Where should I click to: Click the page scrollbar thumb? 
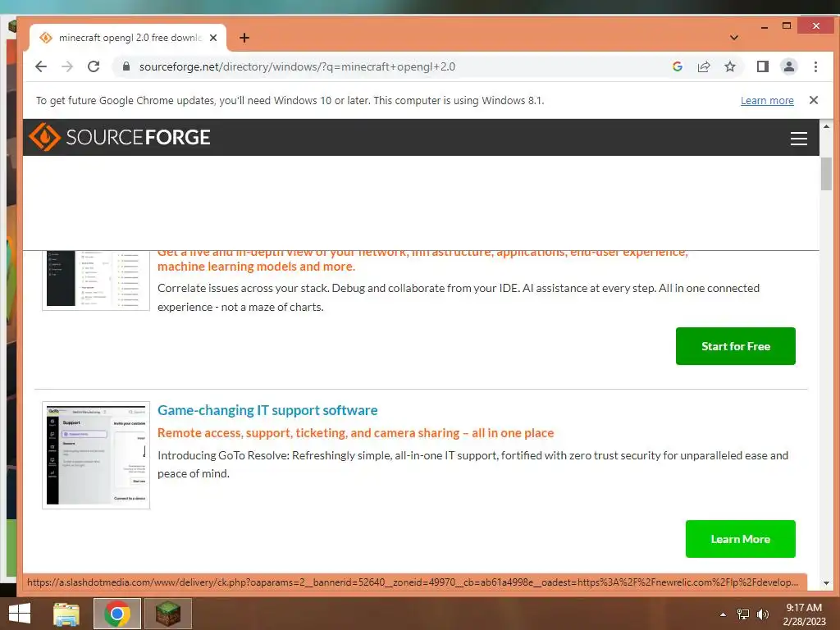pos(825,174)
